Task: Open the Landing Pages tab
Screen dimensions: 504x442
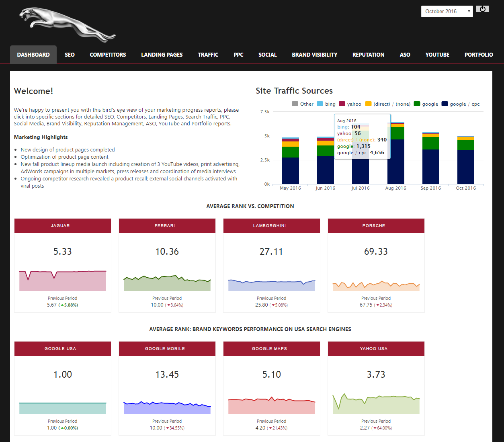Action: click(162, 55)
